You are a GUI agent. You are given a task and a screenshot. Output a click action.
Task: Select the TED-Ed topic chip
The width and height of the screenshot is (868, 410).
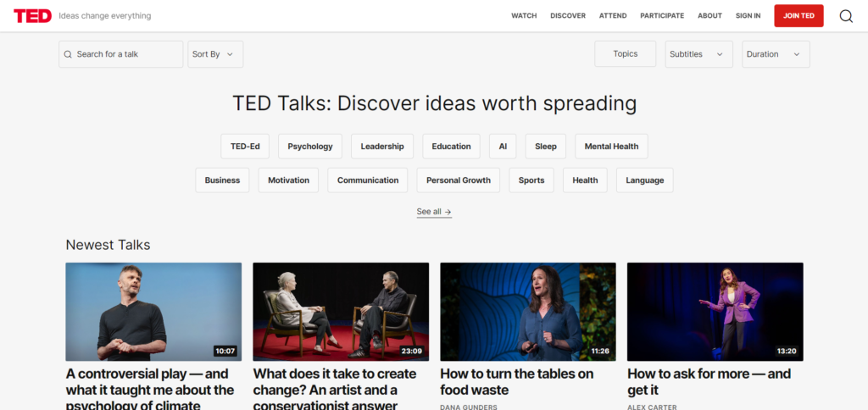[x=245, y=147]
